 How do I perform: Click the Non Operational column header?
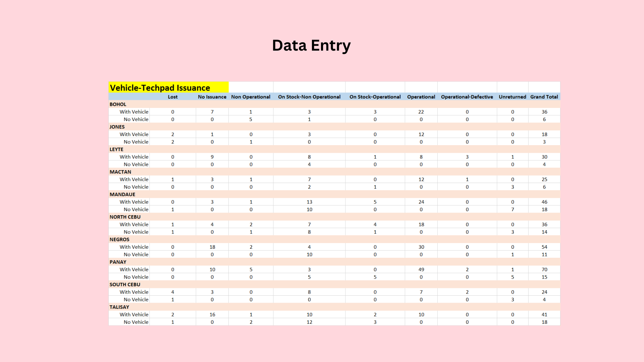(x=251, y=97)
